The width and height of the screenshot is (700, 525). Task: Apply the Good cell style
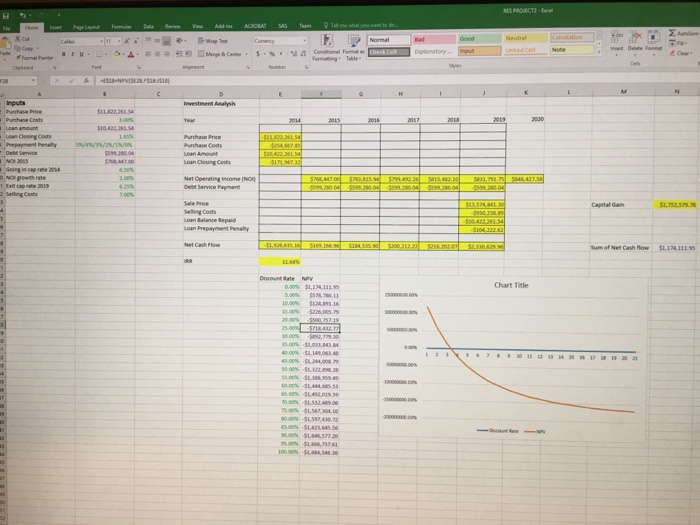480,39
